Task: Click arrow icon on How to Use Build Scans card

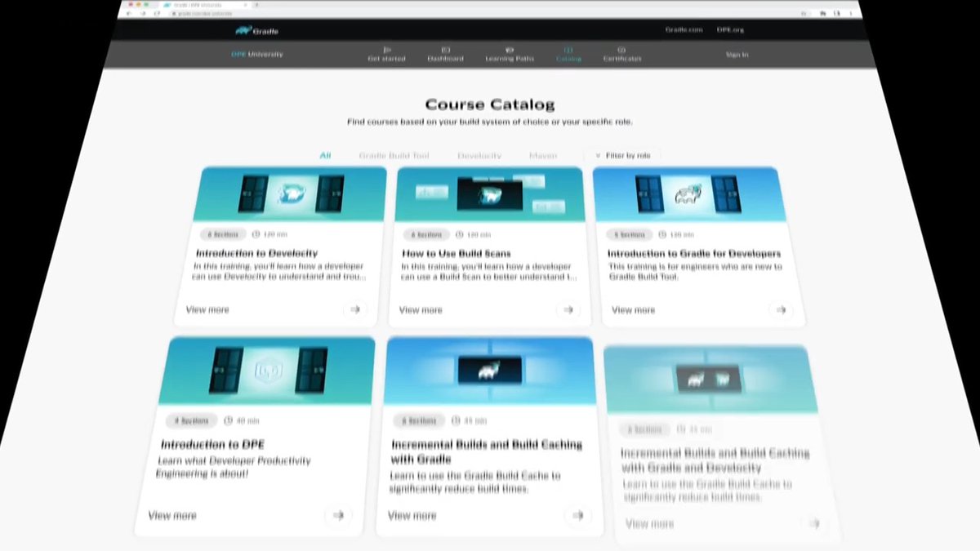Action: pyautogui.click(x=568, y=310)
